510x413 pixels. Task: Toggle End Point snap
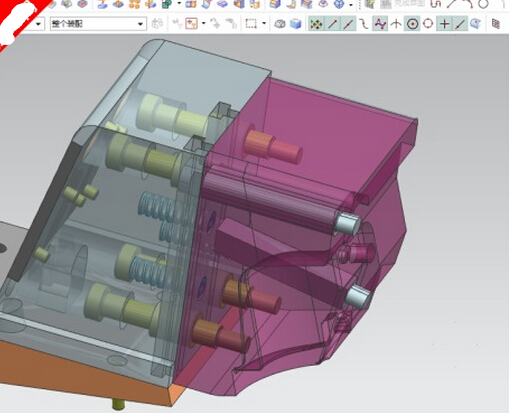[332, 24]
